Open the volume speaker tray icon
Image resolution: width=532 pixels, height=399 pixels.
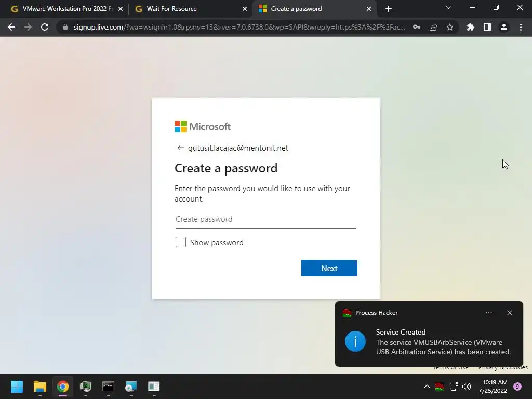coord(467,387)
